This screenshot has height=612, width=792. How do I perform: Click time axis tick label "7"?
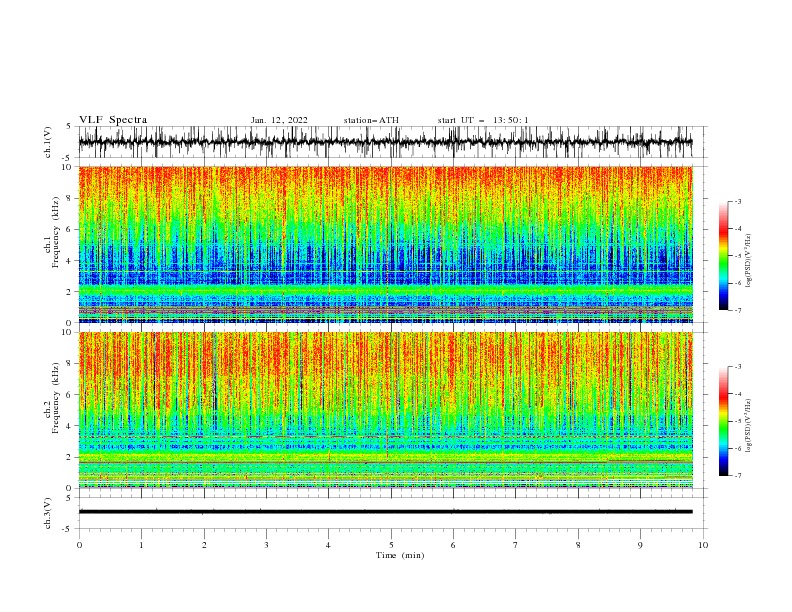(x=516, y=545)
